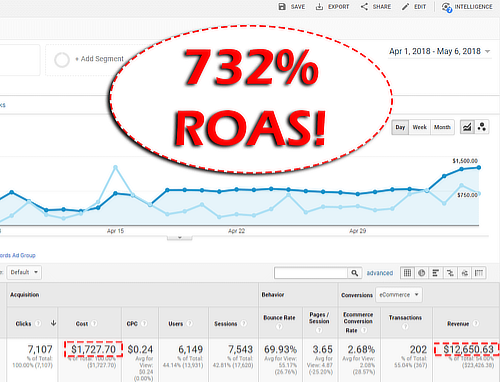The width and height of the screenshot is (500, 382).
Task: Select the Data table view icon
Action: pos(407,273)
